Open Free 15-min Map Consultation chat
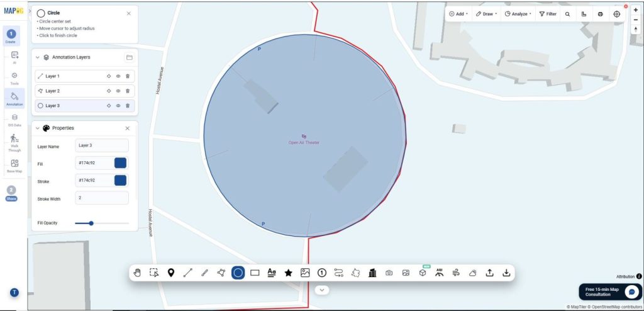Image resolution: width=644 pixels, height=311 pixels. [610, 291]
